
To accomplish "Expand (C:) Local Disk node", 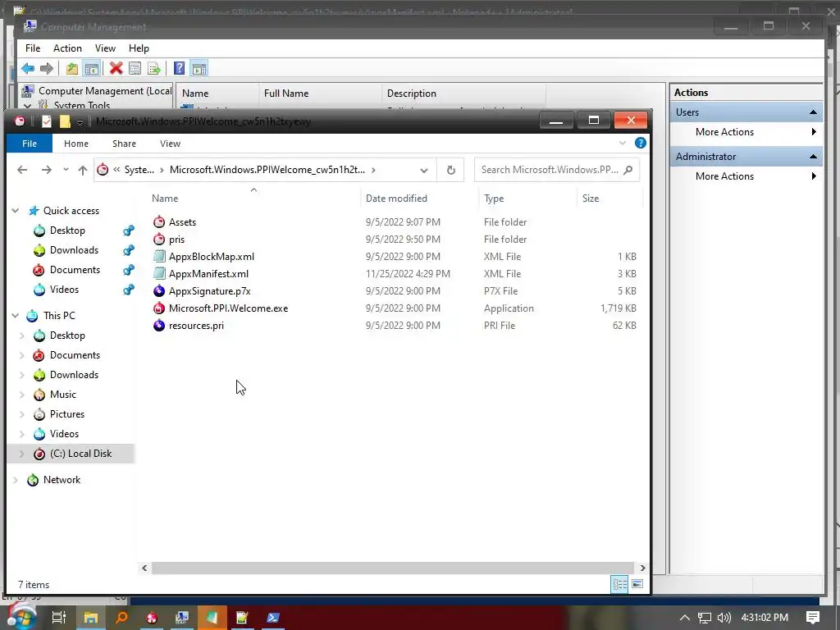I will point(22,454).
